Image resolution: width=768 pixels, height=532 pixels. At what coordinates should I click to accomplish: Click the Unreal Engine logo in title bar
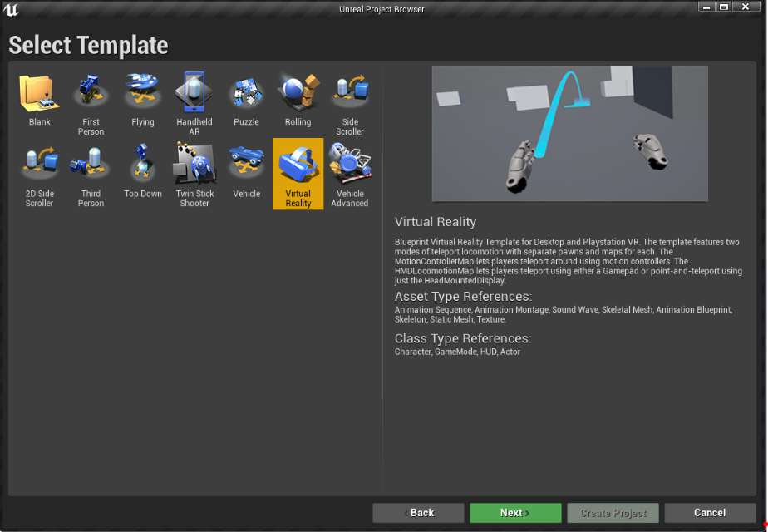coord(12,9)
